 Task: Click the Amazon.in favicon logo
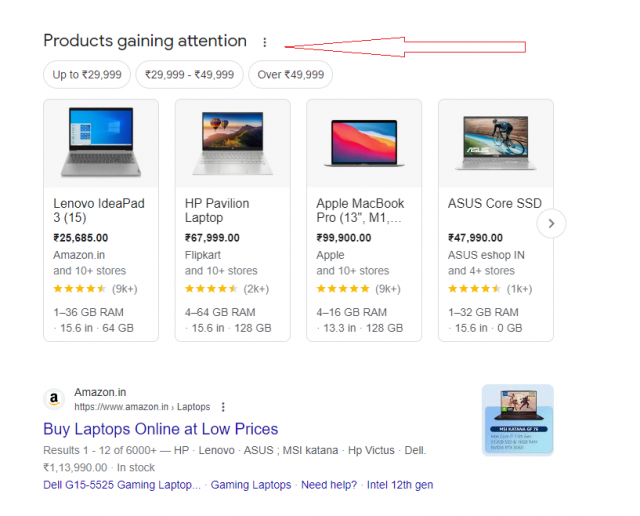pyautogui.click(x=54, y=399)
